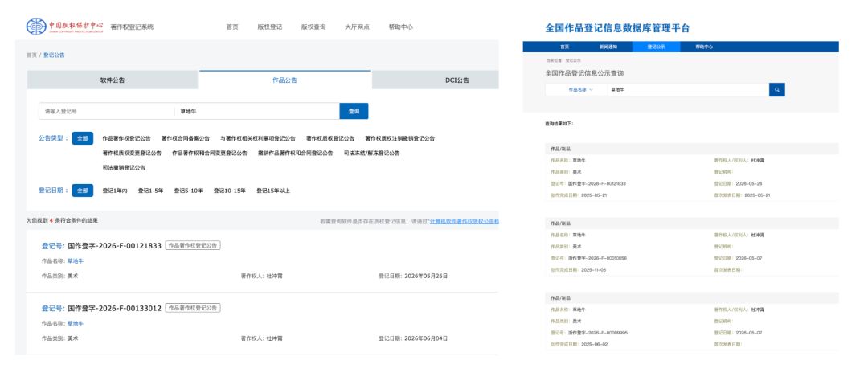Click the 作品著作权登记公告 tag beside 00121833

click(x=193, y=245)
